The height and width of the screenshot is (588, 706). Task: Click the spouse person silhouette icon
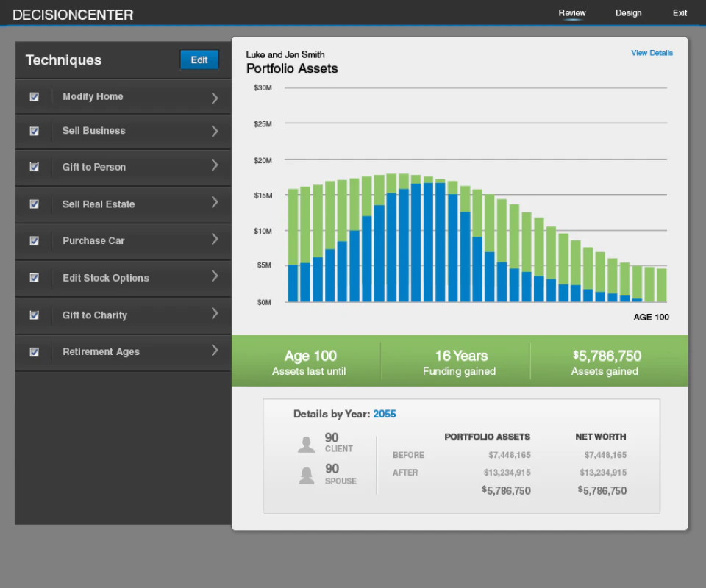pyautogui.click(x=306, y=476)
